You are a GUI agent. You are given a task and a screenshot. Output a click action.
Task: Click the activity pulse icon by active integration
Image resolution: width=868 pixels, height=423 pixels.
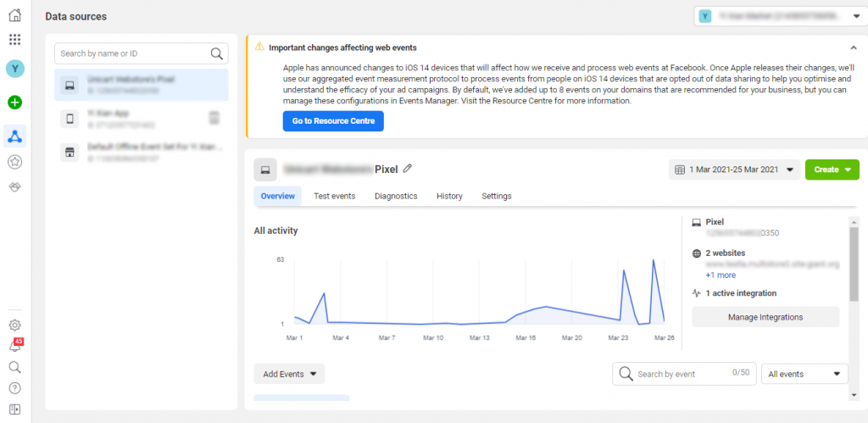(x=697, y=293)
